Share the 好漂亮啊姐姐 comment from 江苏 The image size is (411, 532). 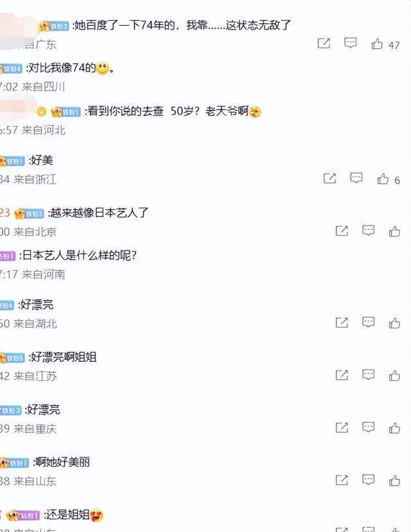point(342,375)
